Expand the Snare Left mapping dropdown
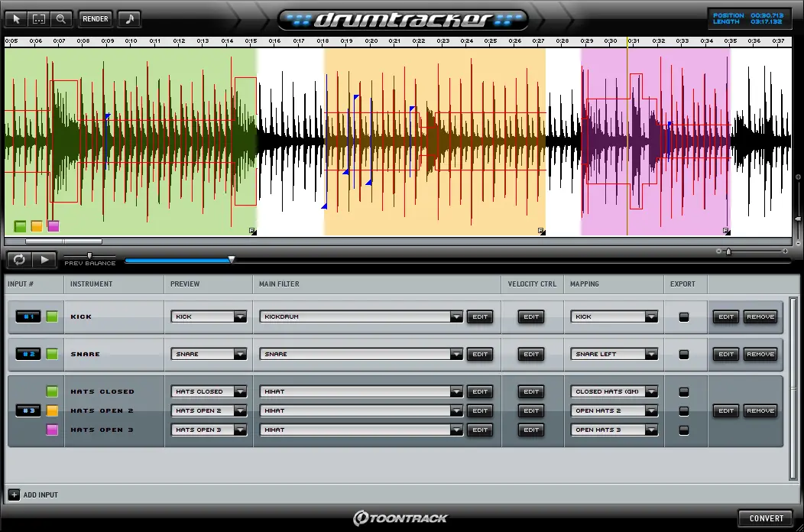Image resolution: width=804 pixels, height=532 pixels. pos(650,354)
